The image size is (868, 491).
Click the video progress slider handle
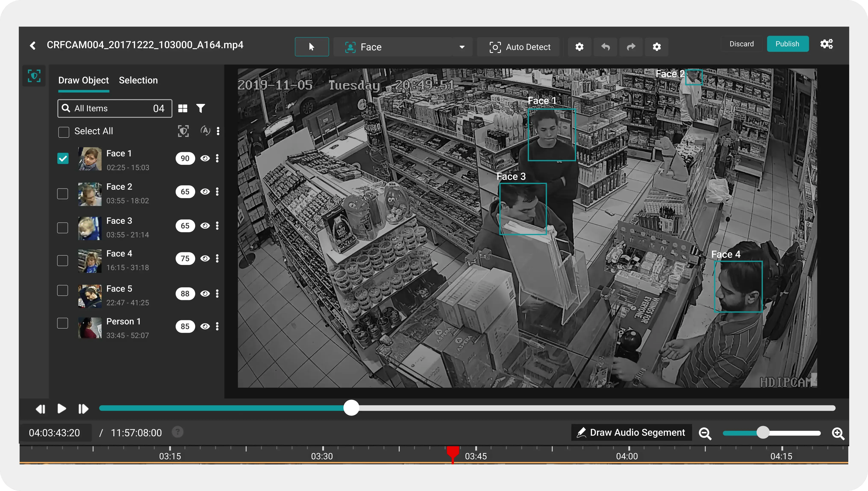(x=351, y=408)
